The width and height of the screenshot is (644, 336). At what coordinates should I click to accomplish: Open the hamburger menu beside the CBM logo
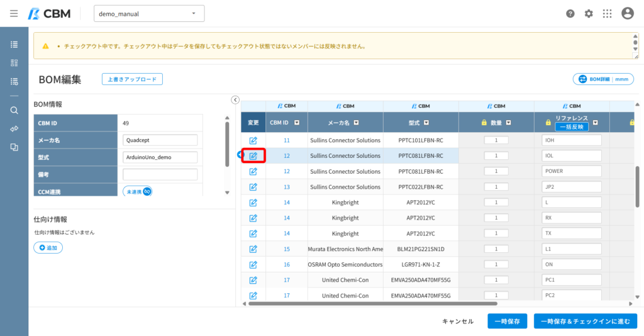tap(14, 14)
